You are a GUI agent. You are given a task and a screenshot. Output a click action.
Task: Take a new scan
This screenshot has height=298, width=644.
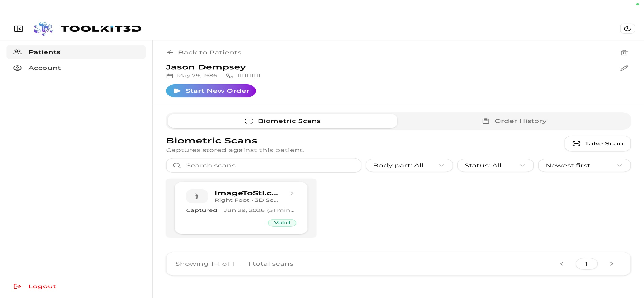point(598,143)
